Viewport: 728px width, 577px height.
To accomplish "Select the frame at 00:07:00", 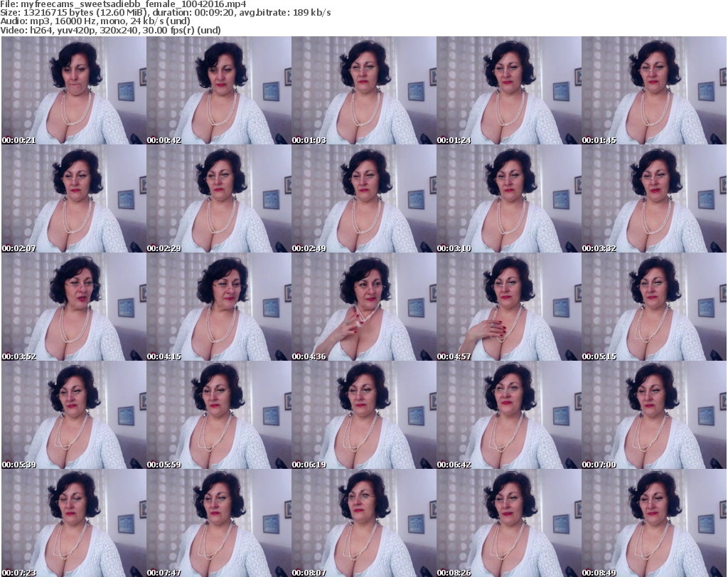I will (653, 415).
